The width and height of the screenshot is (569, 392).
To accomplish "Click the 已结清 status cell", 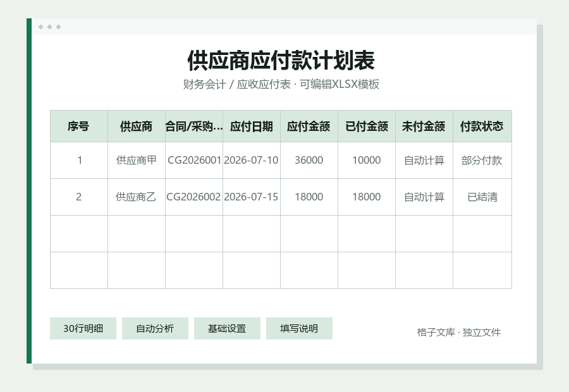I will point(482,197).
